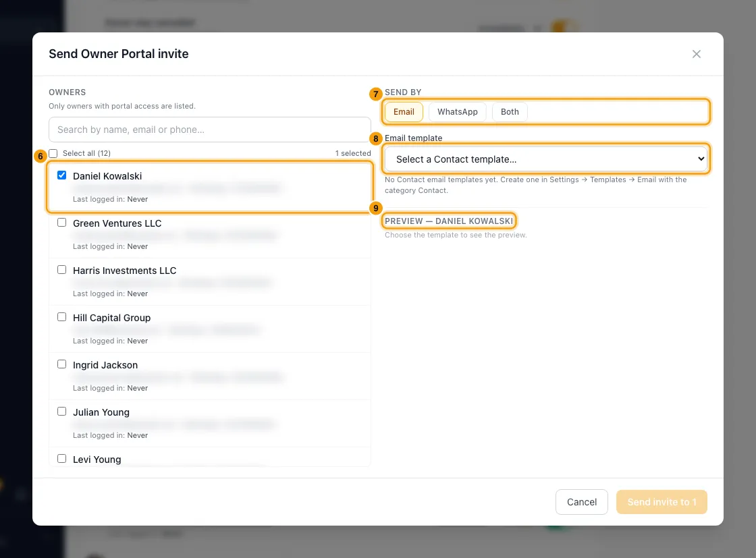Image resolution: width=756 pixels, height=558 pixels.
Task: Tick the Green Ventures LLC checkbox
Action: click(61, 222)
